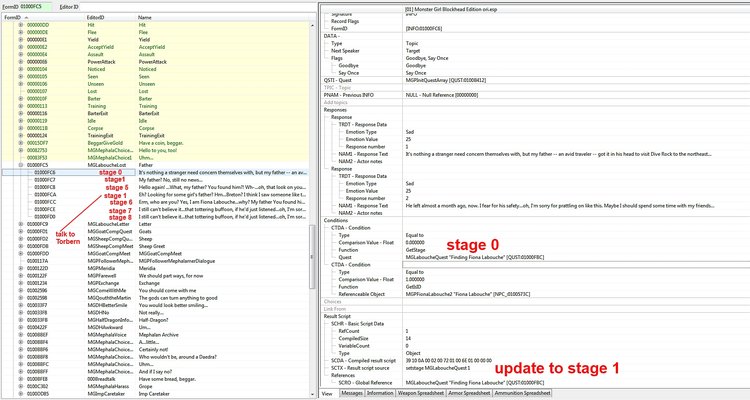Viewport: 750px width, 400px height.
Task: Click the GetIsID function value
Action: pyautogui.click(x=414, y=287)
